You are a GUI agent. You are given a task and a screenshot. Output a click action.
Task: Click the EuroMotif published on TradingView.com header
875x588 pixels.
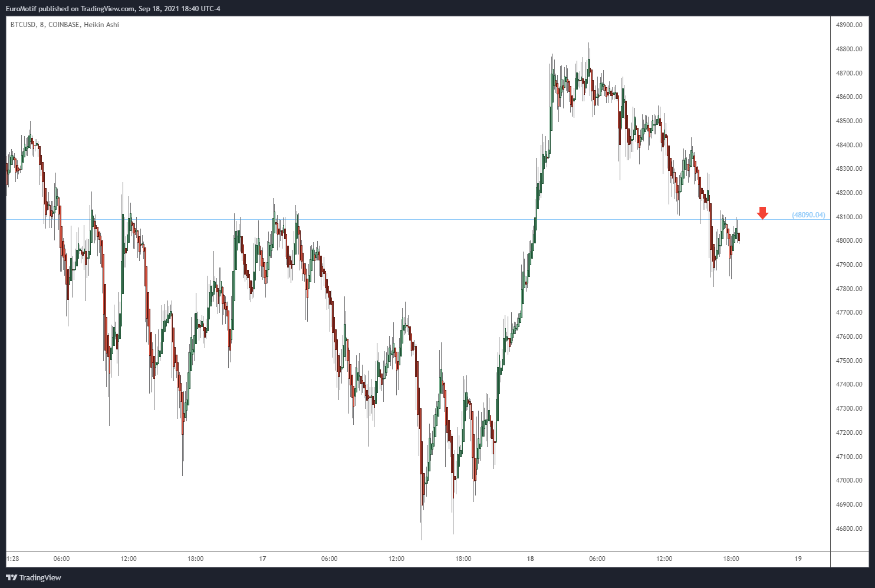click(x=113, y=9)
